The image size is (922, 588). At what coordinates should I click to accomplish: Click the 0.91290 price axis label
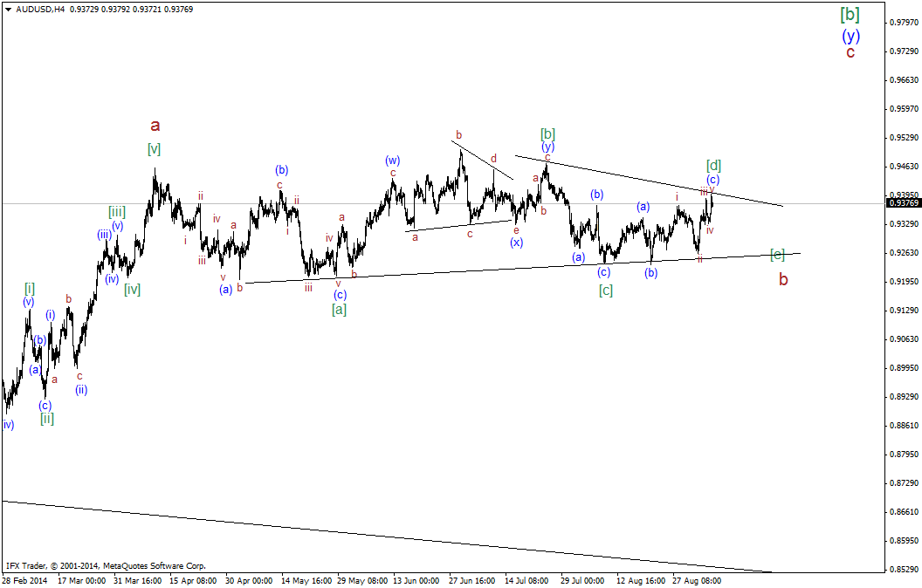[904, 311]
